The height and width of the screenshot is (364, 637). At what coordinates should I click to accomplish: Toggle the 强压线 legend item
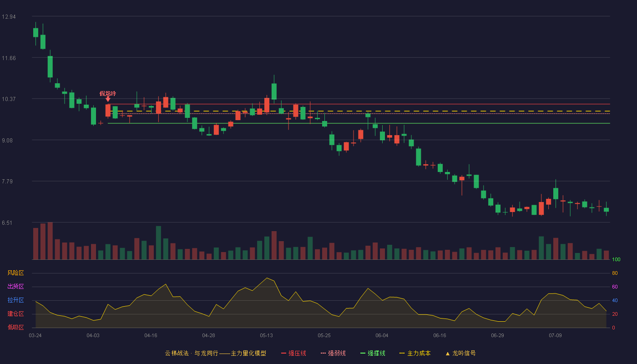coord(293,353)
